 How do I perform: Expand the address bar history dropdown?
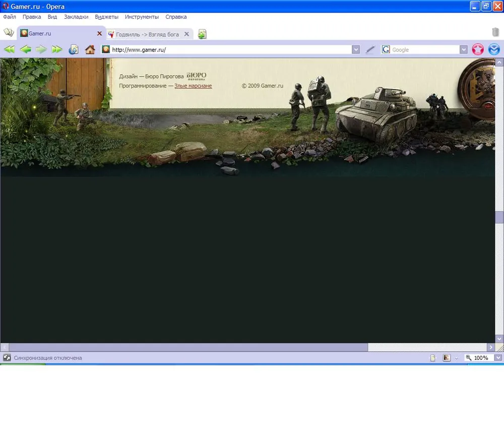pyautogui.click(x=356, y=49)
